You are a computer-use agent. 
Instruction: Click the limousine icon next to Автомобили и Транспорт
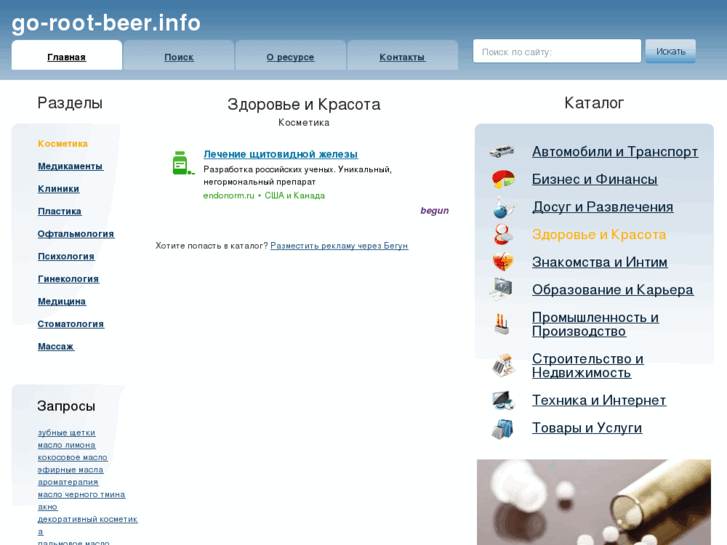502,151
